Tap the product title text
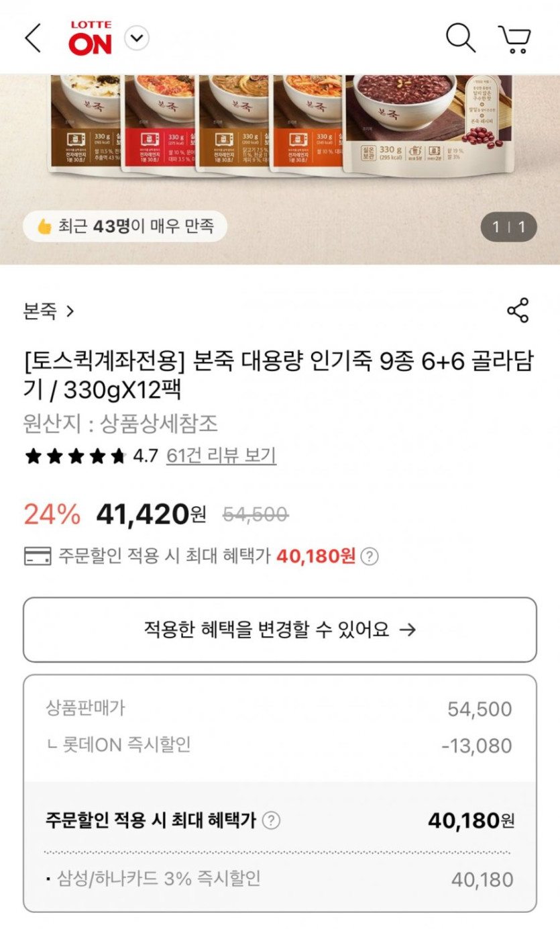560x929 pixels. (x=278, y=375)
